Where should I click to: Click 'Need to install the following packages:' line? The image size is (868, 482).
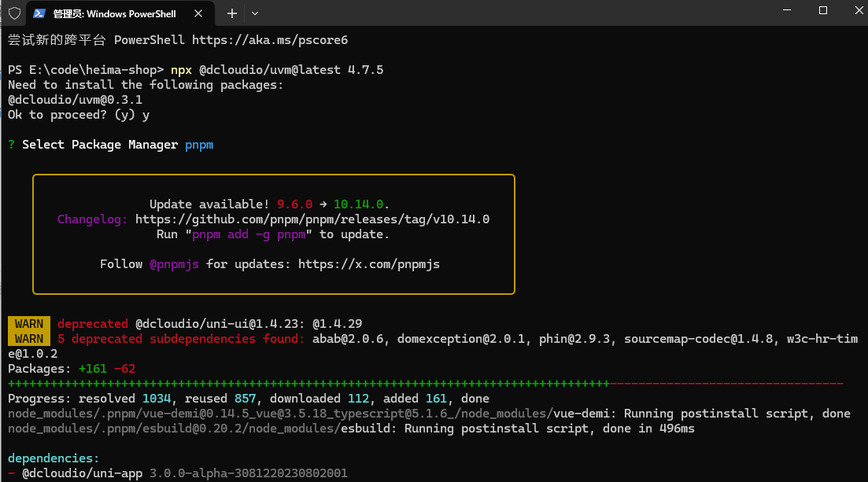(146, 85)
